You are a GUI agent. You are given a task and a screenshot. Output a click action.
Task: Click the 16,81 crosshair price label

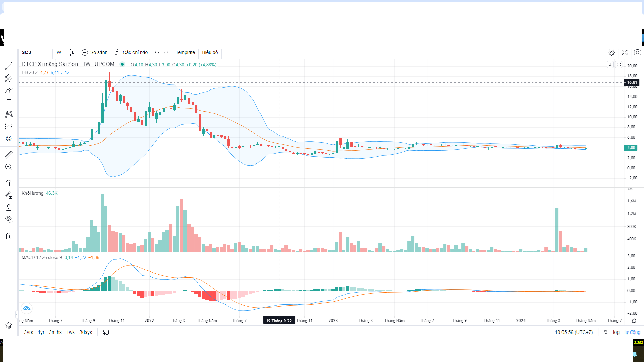[632, 82]
